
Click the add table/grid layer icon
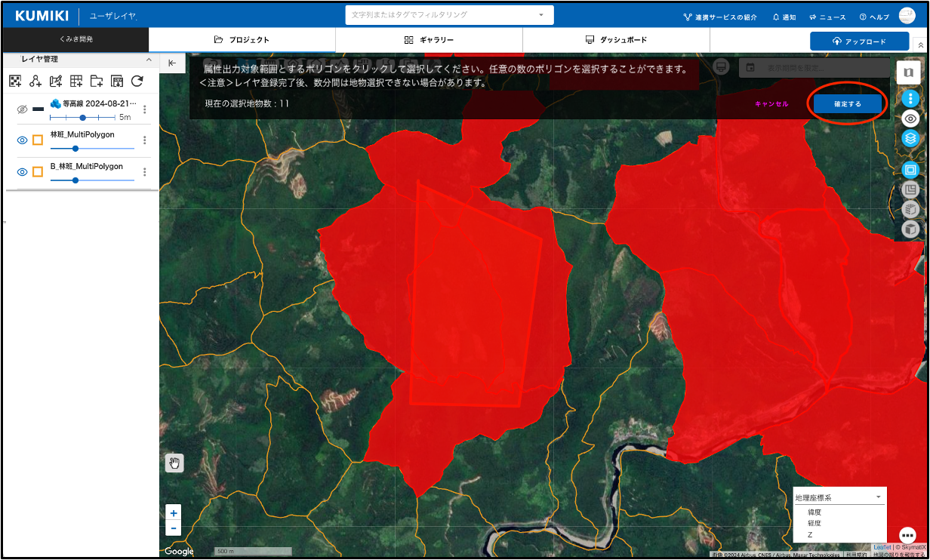click(76, 81)
